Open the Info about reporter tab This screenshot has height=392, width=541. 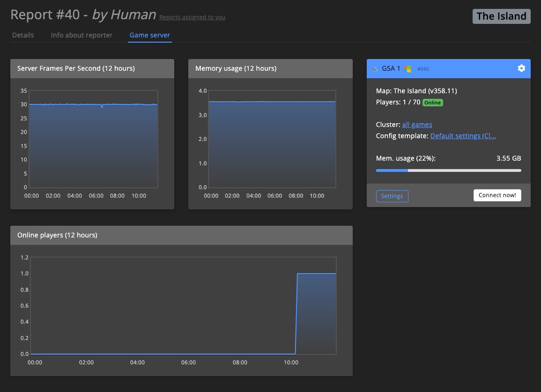[x=82, y=35]
